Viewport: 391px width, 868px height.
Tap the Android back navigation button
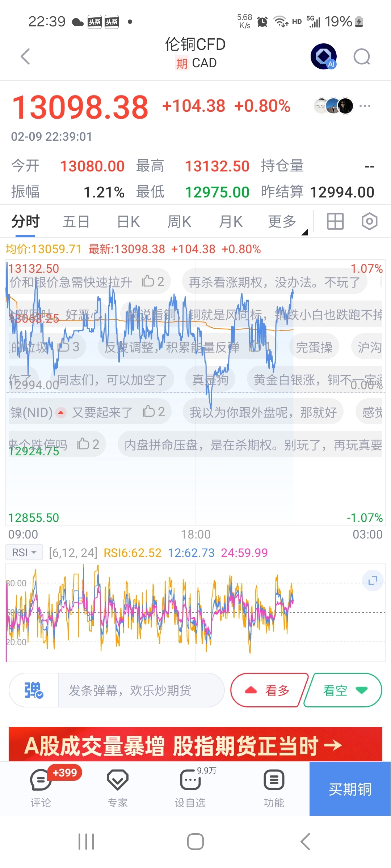tap(306, 842)
